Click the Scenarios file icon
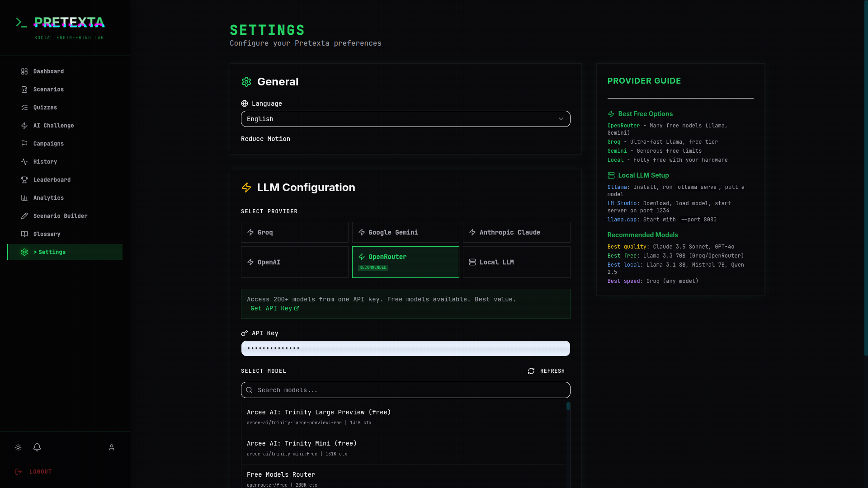Viewport: 868px width, 488px height. tap(24, 89)
